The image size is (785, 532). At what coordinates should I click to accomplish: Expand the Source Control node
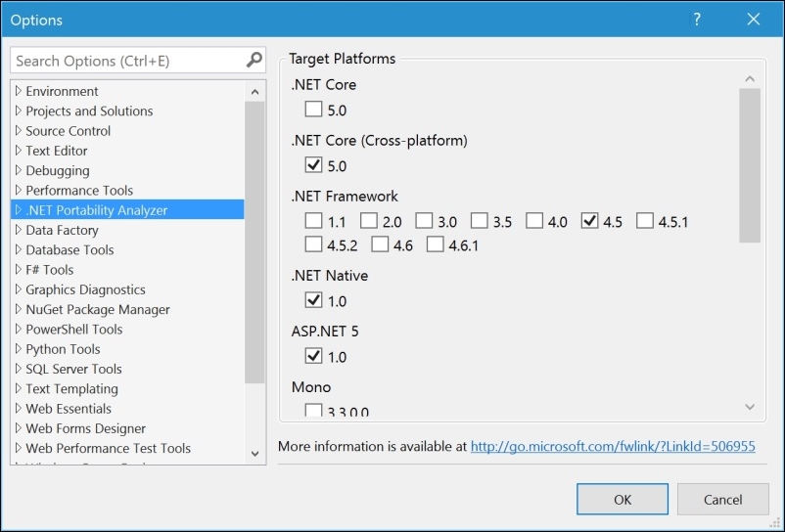coord(19,130)
